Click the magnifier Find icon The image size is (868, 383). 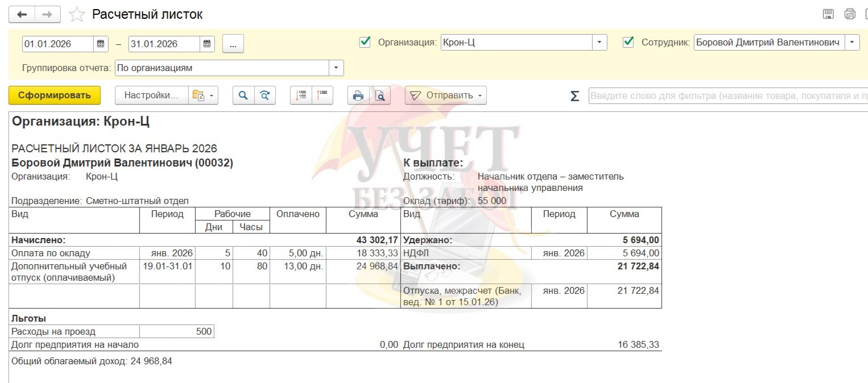[x=243, y=95]
